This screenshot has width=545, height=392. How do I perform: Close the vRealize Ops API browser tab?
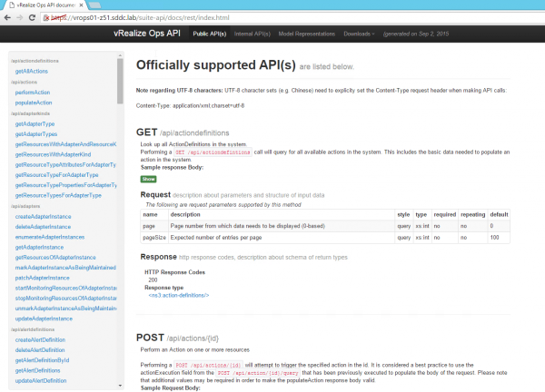82,5
